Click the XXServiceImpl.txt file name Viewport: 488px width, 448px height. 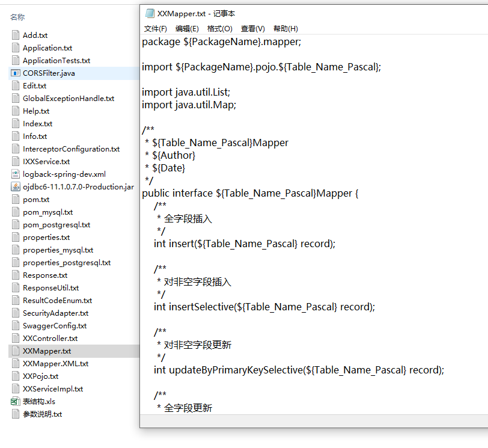point(53,388)
